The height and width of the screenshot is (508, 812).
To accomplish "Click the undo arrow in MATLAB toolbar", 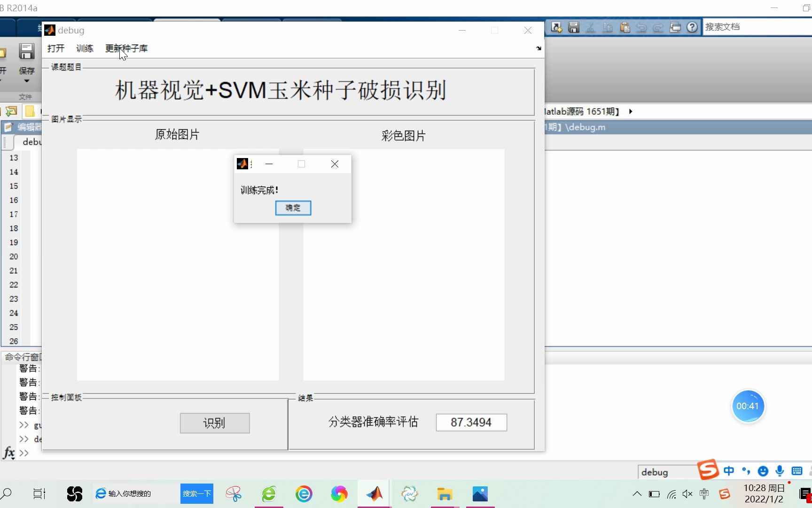I will (641, 27).
